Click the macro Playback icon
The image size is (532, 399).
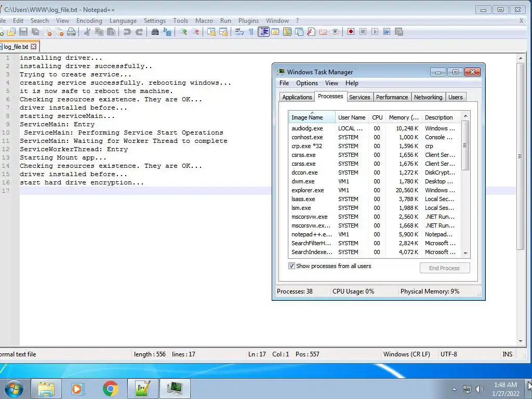(375, 32)
